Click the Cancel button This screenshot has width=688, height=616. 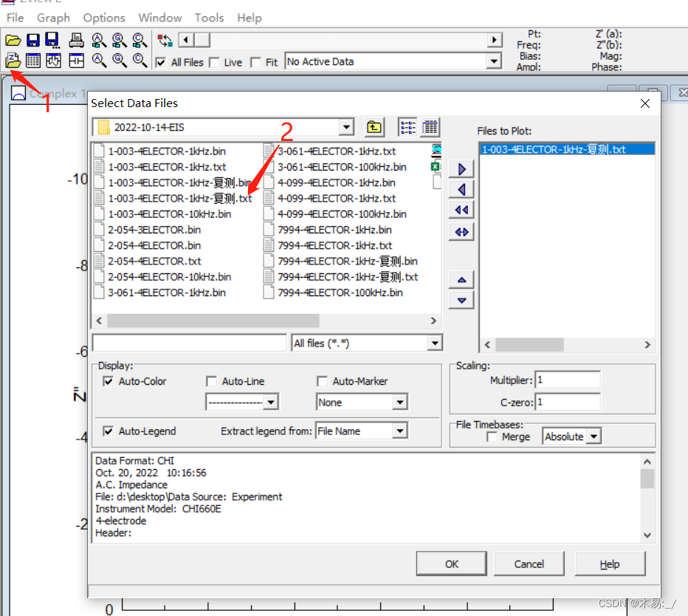tap(529, 564)
